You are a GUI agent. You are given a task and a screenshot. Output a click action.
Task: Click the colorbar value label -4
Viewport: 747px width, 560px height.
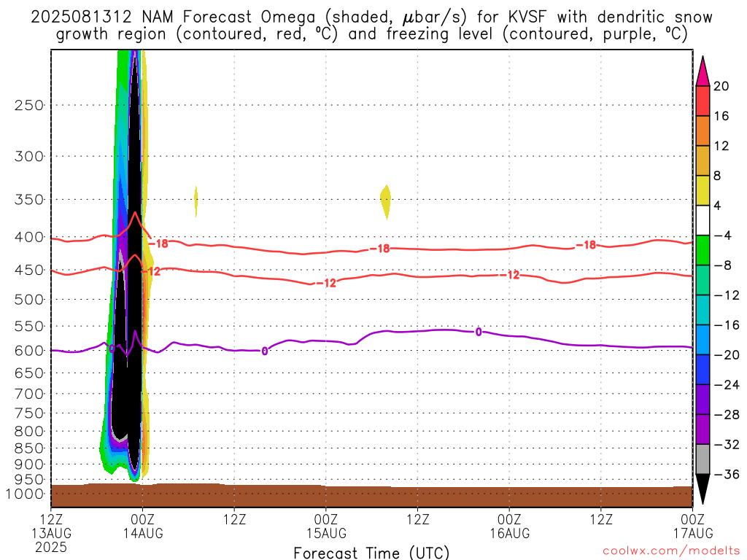[x=722, y=236]
